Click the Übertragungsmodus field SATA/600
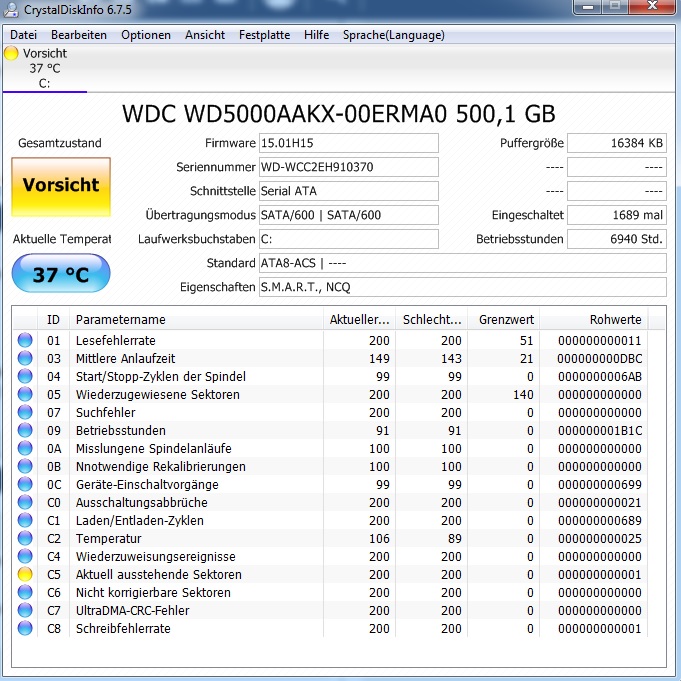Image resolution: width=681 pixels, height=681 pixels. pos(349,215)
